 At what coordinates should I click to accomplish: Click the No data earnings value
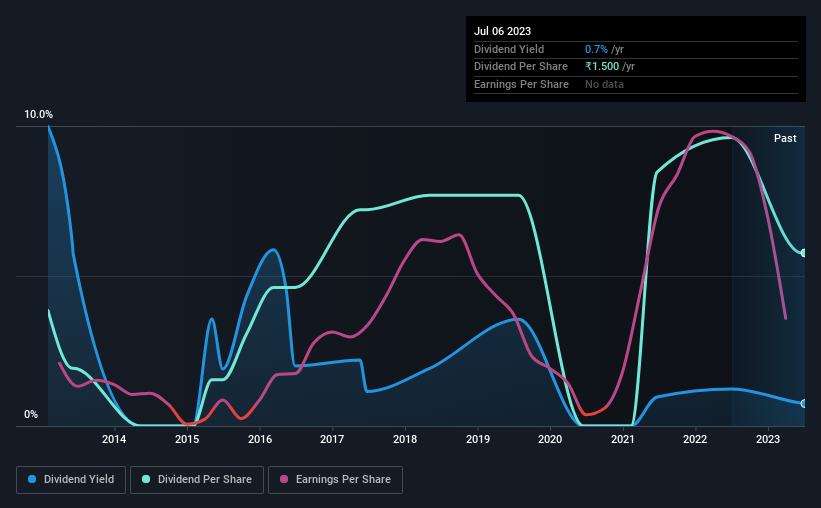point(604,84)
